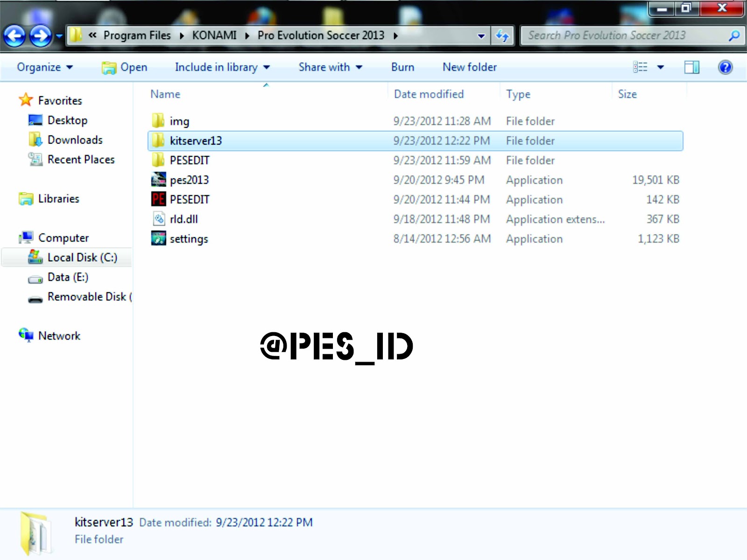Open Help with the question mark icon
The width and height of the screenshot is (747, 560).
tap(725, 67)
